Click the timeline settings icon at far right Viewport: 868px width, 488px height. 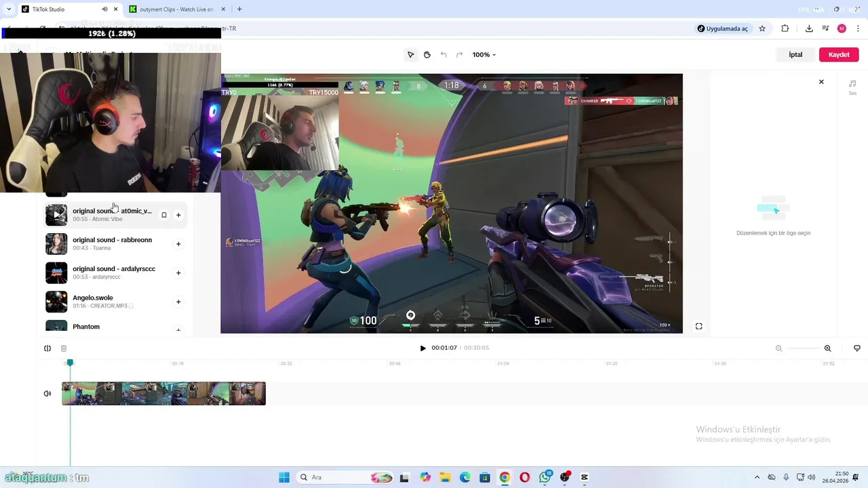[x=857, y=348]
